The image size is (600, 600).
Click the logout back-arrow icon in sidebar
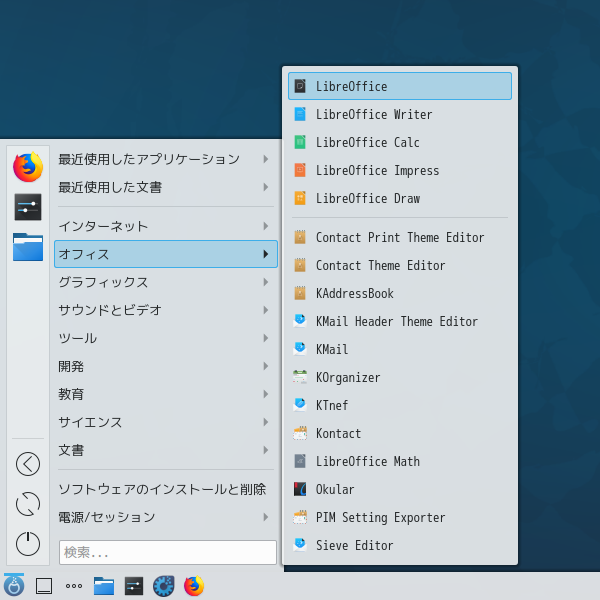28,464
